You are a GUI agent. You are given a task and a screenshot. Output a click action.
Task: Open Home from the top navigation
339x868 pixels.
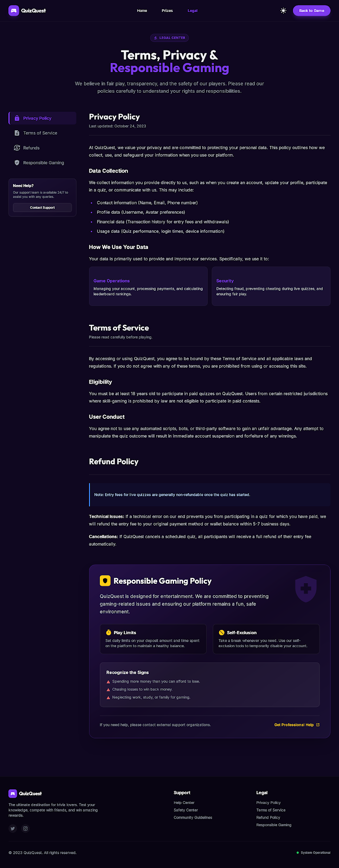click(142, 10)
